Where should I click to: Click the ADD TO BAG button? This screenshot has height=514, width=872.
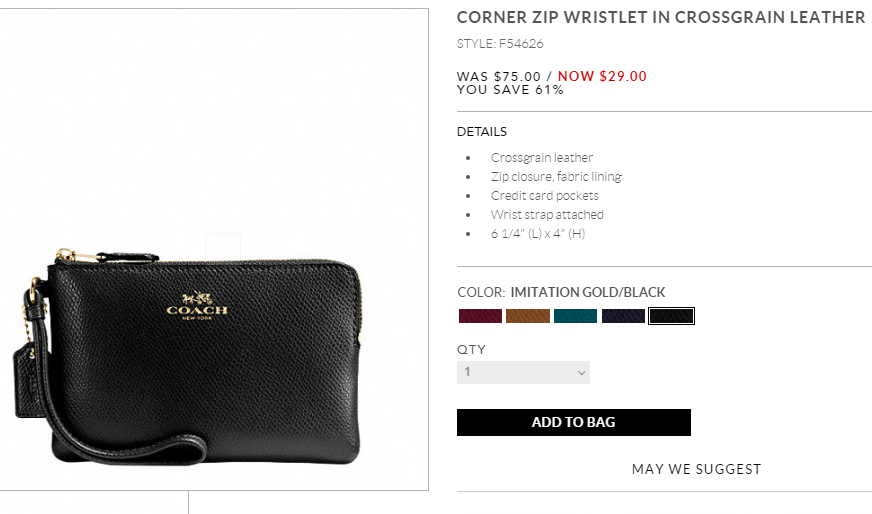pyautogui.click(x=573, y=422)
